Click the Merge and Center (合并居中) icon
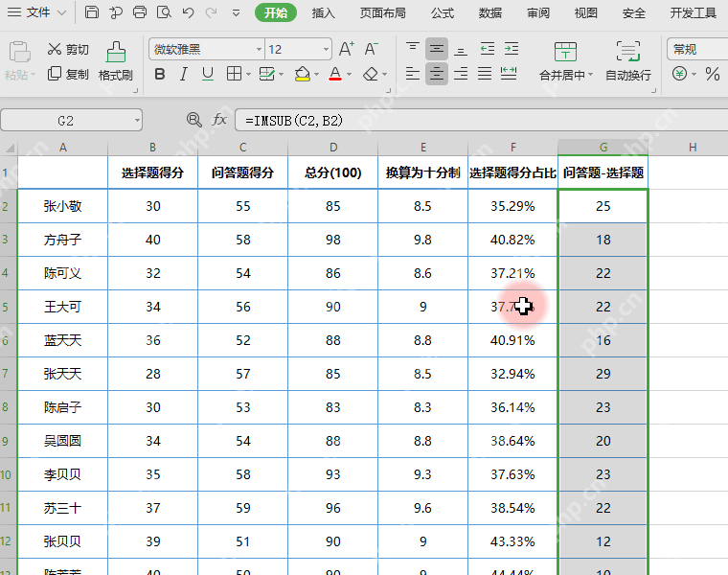Screen dimensions: 728x575 [565, 52]
